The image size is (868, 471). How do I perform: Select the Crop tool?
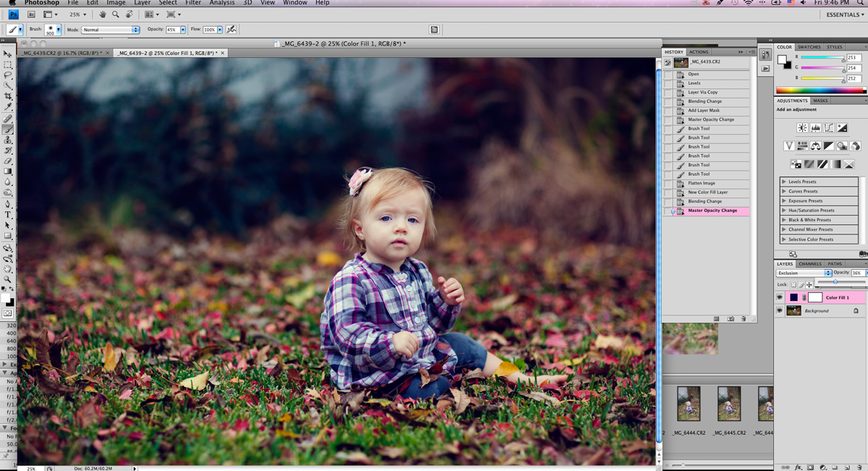tap(8, 96)
